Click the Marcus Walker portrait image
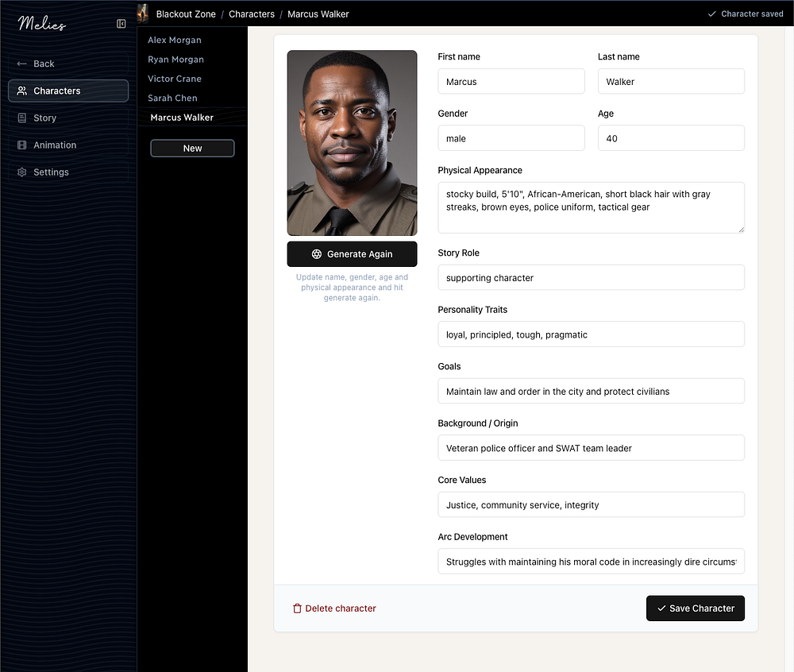 352,143
